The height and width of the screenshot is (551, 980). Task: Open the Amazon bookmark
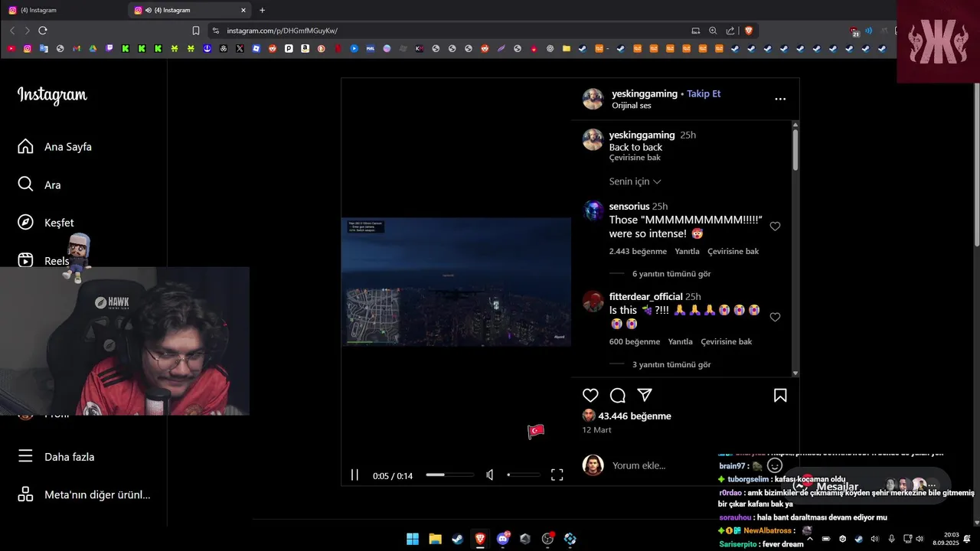(305, 48)
